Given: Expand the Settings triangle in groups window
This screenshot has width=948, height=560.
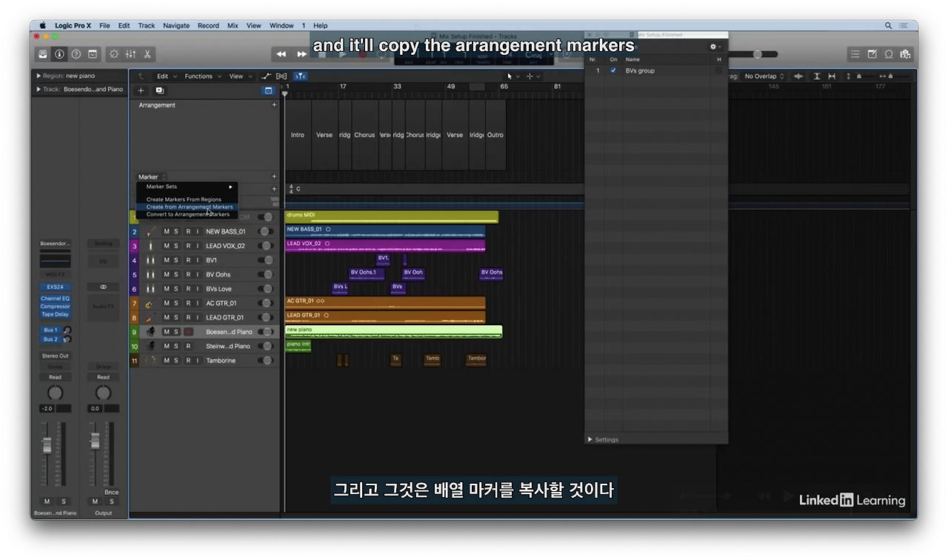Looking at the screenshot, I should pos(590,440).
